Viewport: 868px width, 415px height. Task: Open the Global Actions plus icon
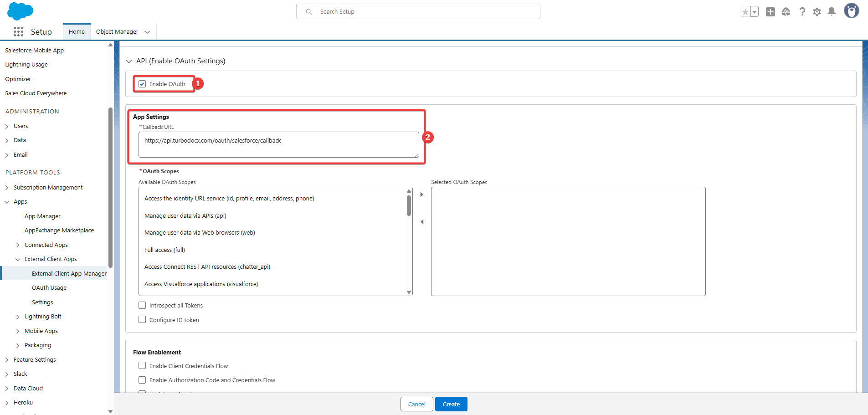click(x=770, y=12)
